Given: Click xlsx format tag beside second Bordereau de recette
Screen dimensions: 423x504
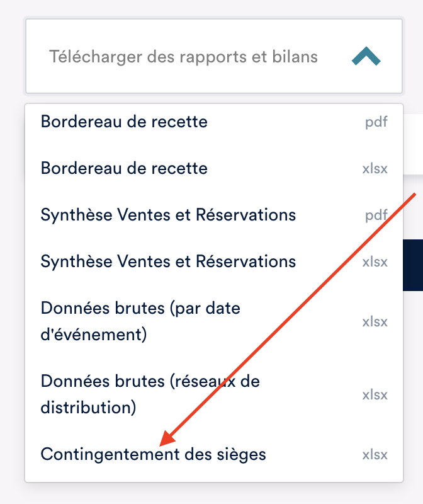Looking at the screenshot, I should pos(375,169).
